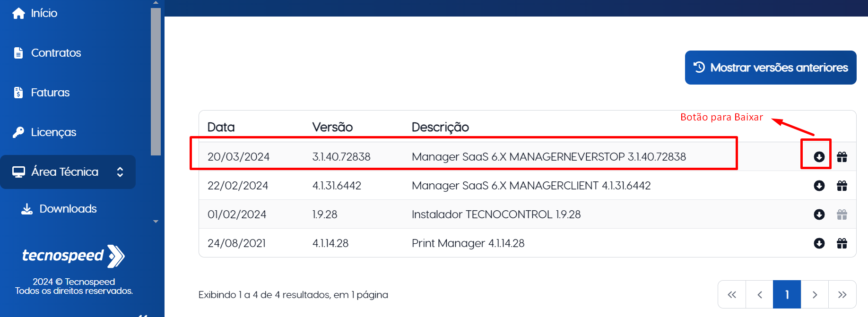Click Mostrar versões anteriores button

[771, 68]
